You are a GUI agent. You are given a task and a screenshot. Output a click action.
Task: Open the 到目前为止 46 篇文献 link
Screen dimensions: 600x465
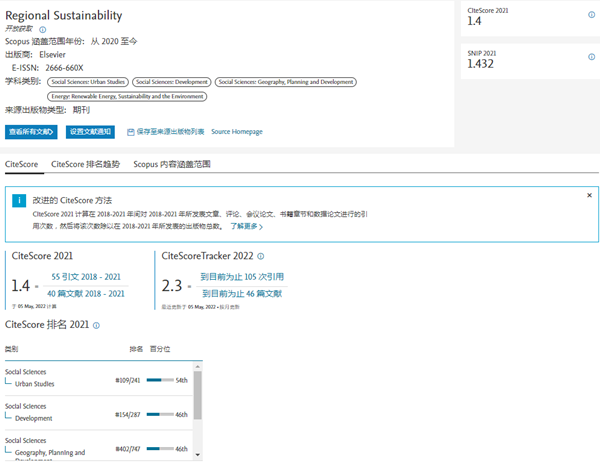[x=241, y=293]
